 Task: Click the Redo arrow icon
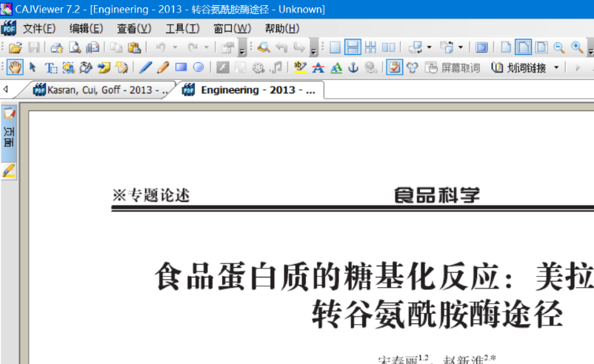click(x=193, y=47)
